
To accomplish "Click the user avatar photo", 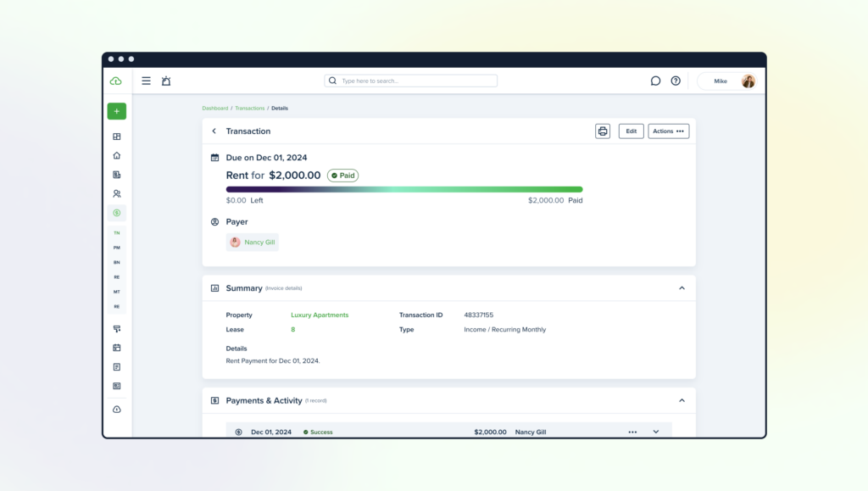I will pyautogui.click(x=748, y=81).
